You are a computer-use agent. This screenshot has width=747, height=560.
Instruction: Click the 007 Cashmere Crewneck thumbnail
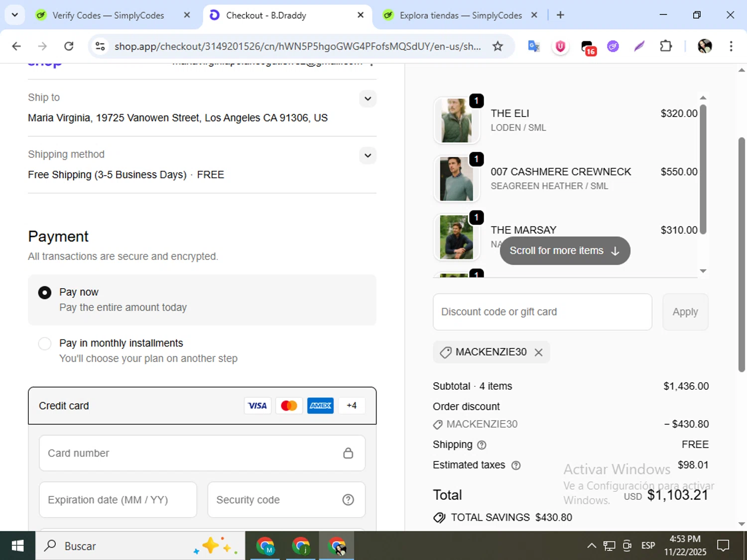pyautogui.click(x=457, y=179)
